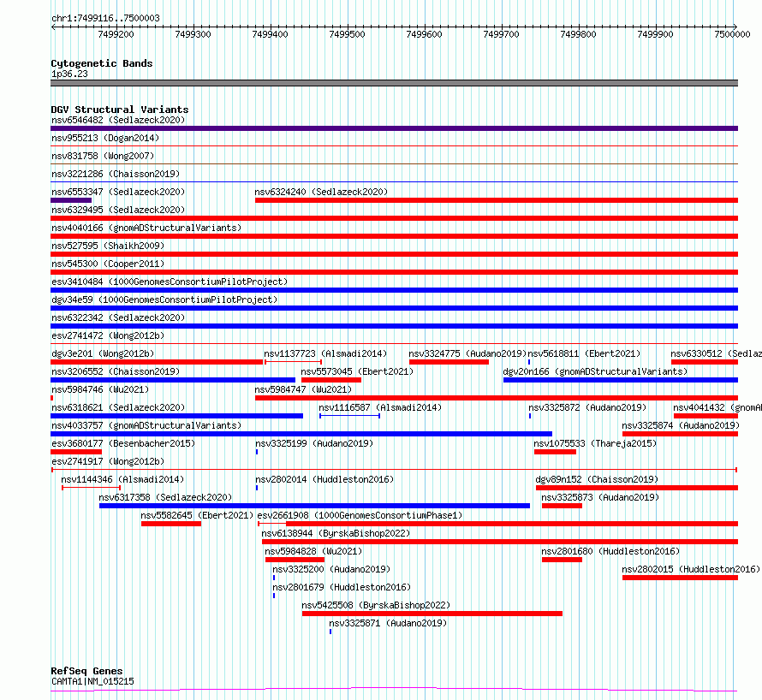Select nsv527595 (Shaikh2009) label
Image resolution: width=762 pixels, height=700 pixels.
tap(108, 246)
